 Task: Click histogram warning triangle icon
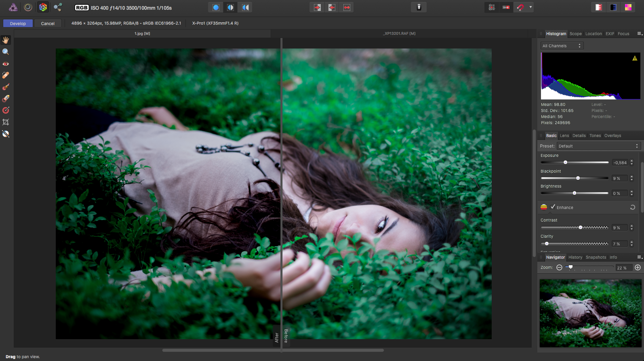(635, 58)
